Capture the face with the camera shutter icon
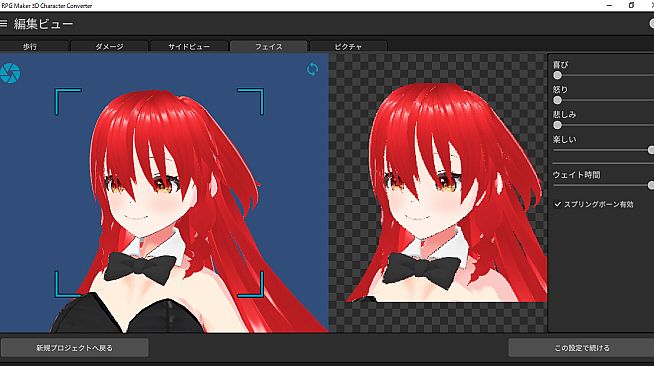654x366 pixels. pos(10,73)
